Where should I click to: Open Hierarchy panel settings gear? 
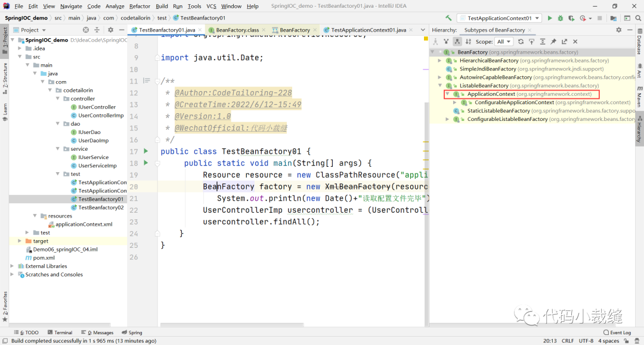(618, 30)
